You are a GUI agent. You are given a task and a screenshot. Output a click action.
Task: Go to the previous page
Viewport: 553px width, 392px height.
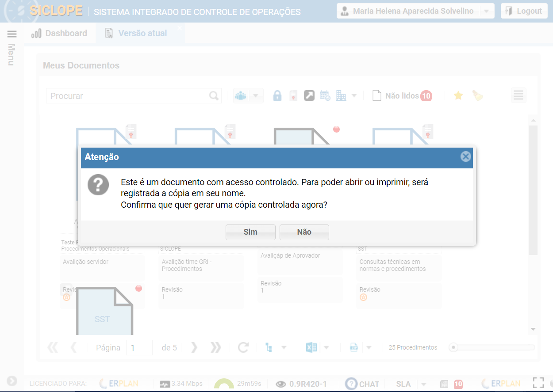(73, 348)
